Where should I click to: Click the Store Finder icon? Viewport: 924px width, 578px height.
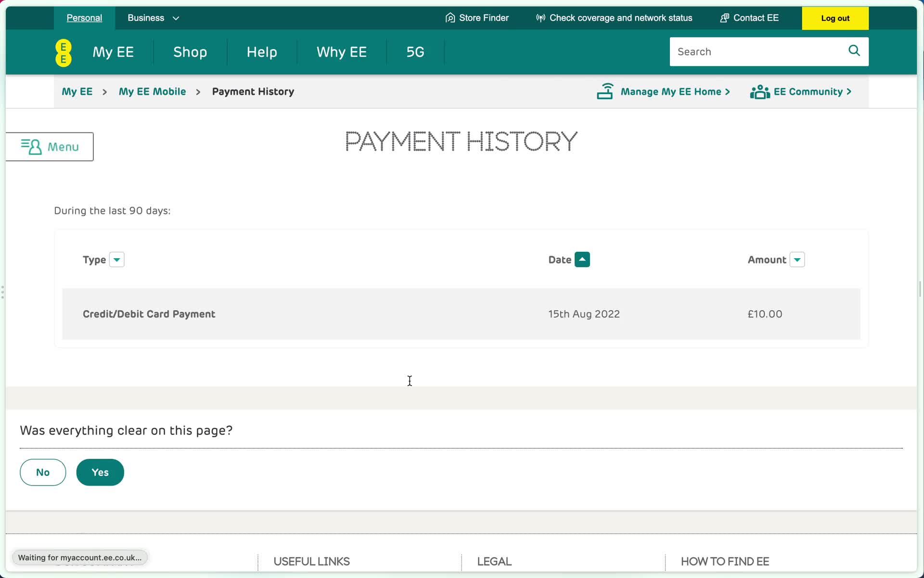pos(450,18)
